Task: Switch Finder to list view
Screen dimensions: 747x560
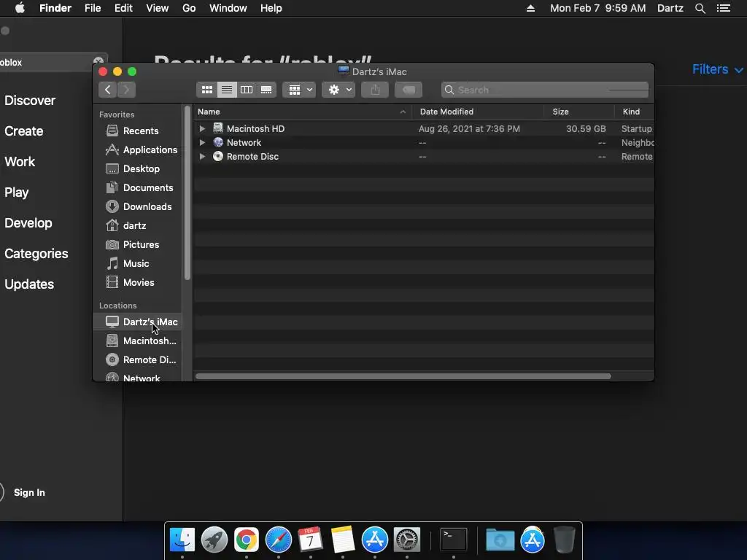Action: 227,90
